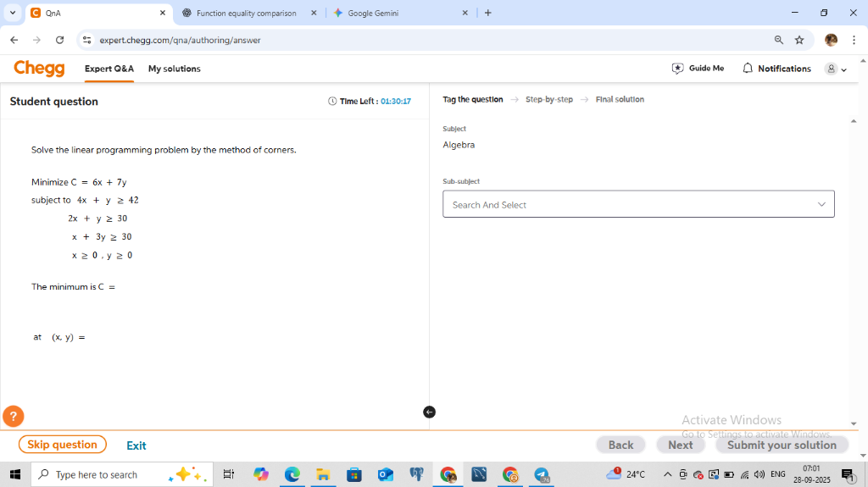Click the Next button

click(681, 445)
